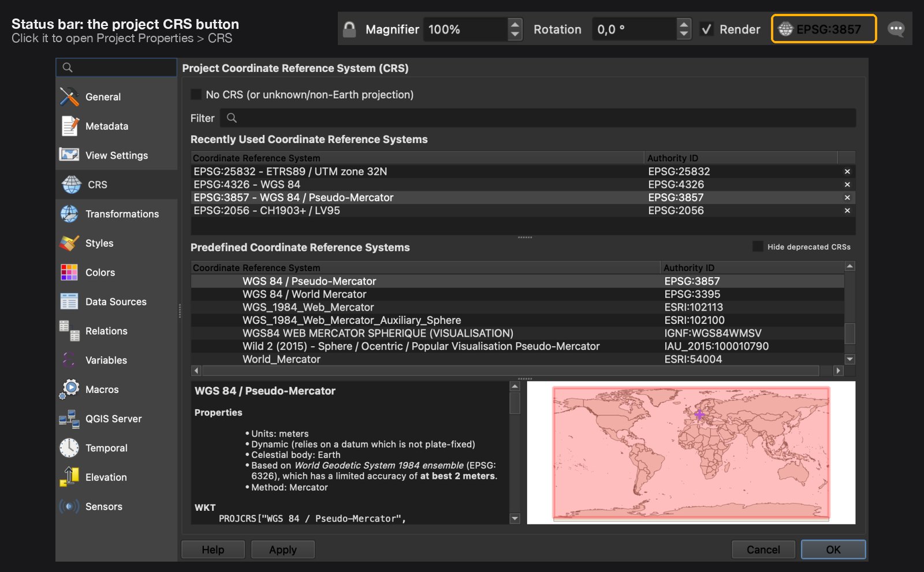Viewport: 924px width, 572px height.
Task: Click the Apply button
Action: pyautogui.click(x=283, y=549)
